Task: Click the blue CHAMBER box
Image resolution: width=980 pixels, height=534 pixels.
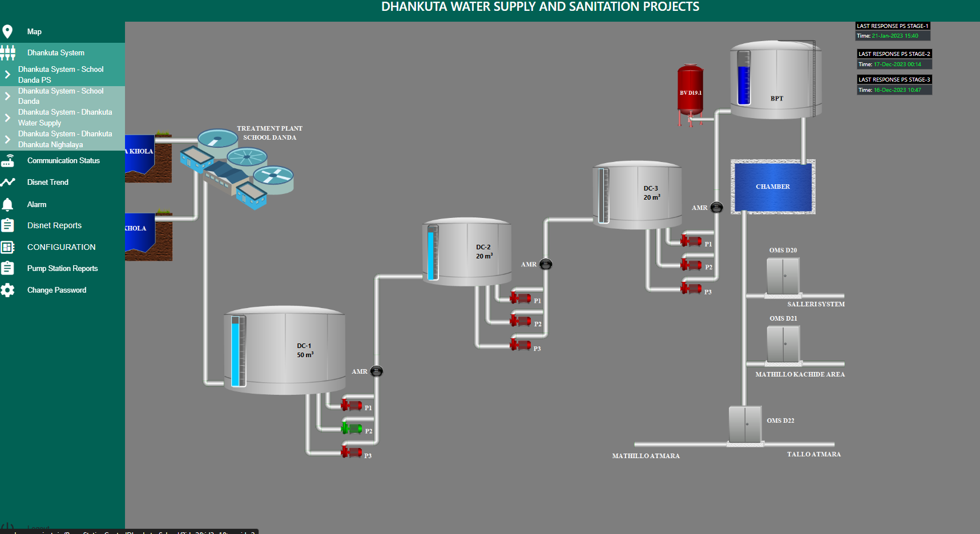Action: pos(773,187)
